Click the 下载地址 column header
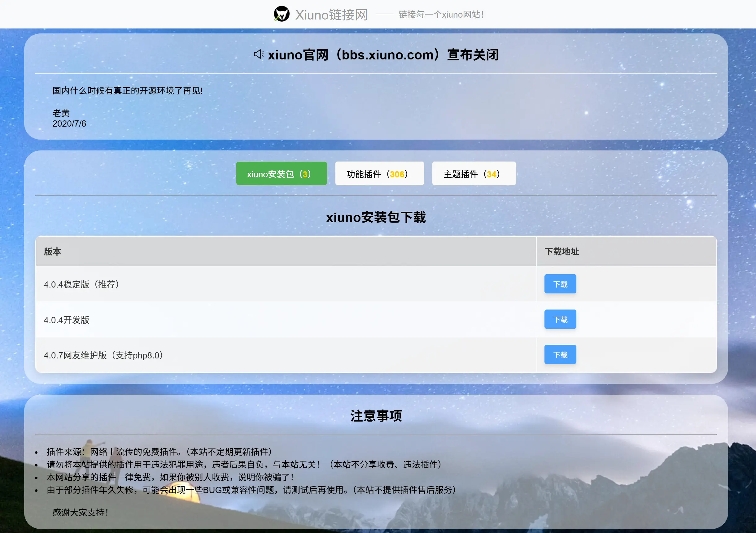The image size is (756, 533). pos(562,251)
